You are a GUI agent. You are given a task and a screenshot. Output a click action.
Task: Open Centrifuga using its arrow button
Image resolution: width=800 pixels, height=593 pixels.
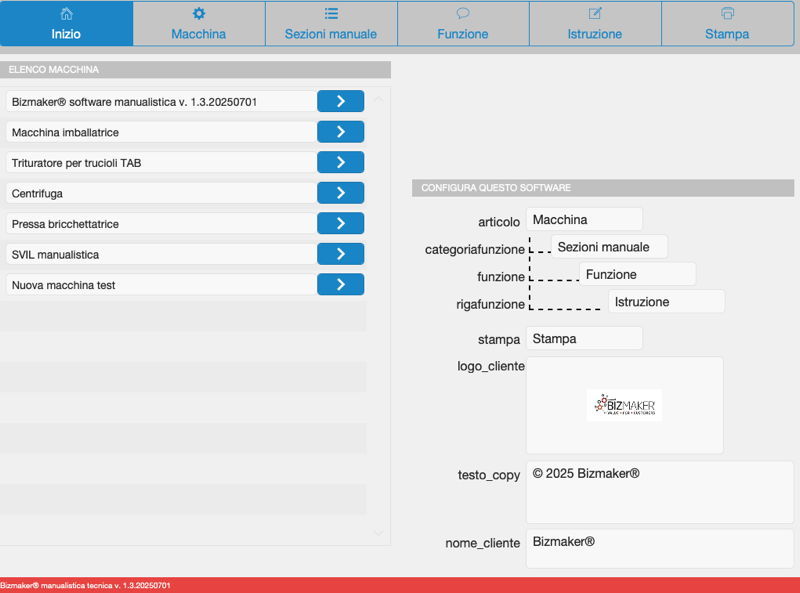340,193
